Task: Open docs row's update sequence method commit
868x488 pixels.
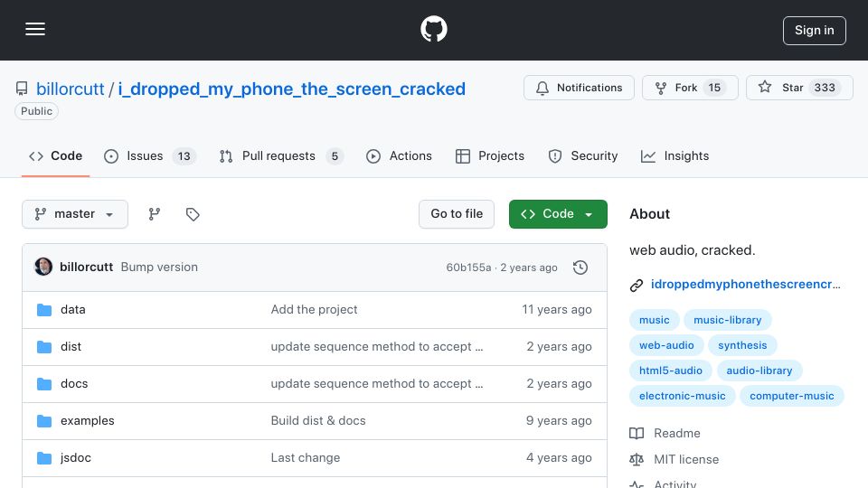Action: click(x=376, y=384)
